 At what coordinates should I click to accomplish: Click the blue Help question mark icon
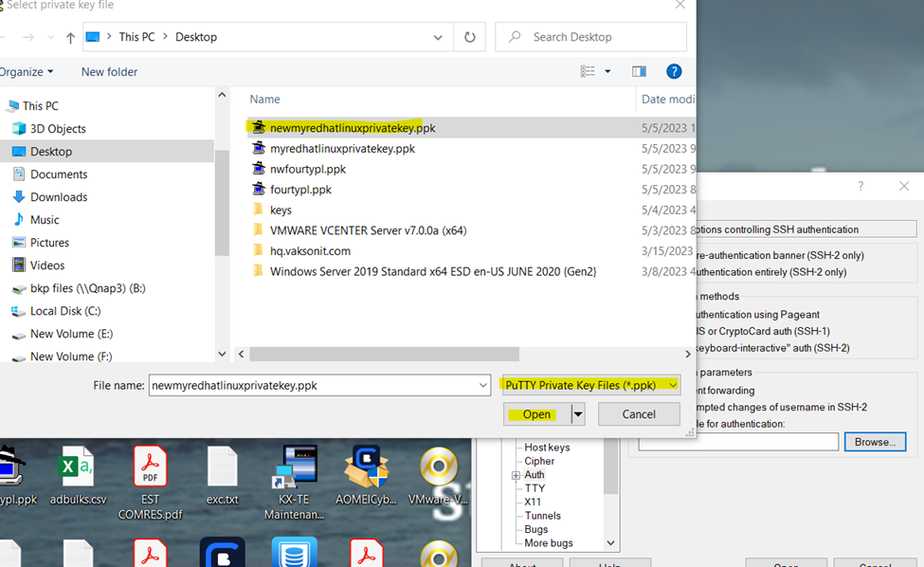point(674,72)
